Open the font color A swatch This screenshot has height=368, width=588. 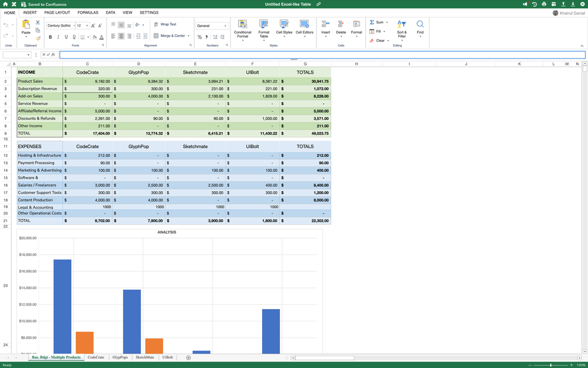[101, 37]
